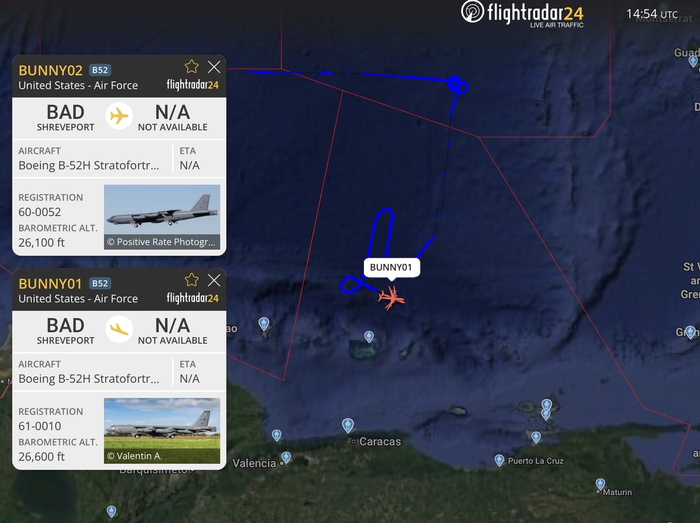Select the airport pin at Puerto La Cruz

pos(499,460)
